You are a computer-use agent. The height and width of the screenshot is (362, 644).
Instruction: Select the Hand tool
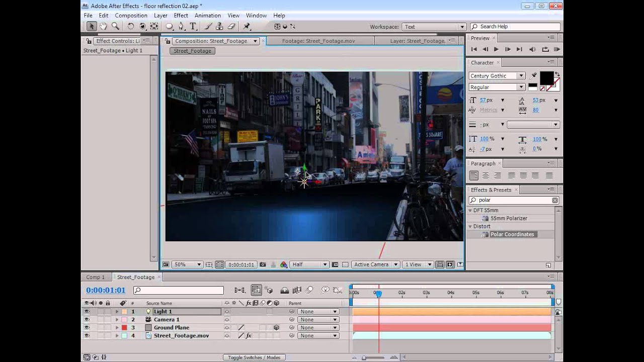(x=103, y=27)
